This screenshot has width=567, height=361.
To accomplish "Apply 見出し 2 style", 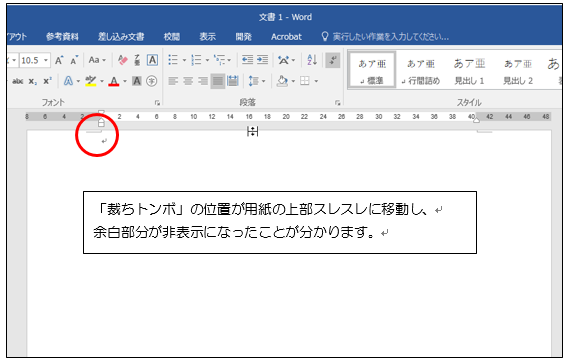I will click(518, 71).
